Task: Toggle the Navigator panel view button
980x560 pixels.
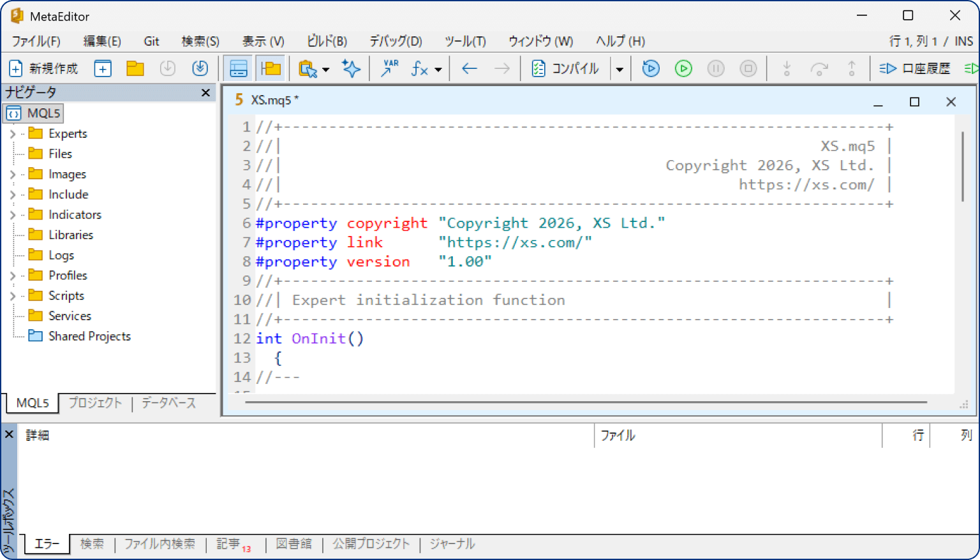Action: tap(239, 68)
